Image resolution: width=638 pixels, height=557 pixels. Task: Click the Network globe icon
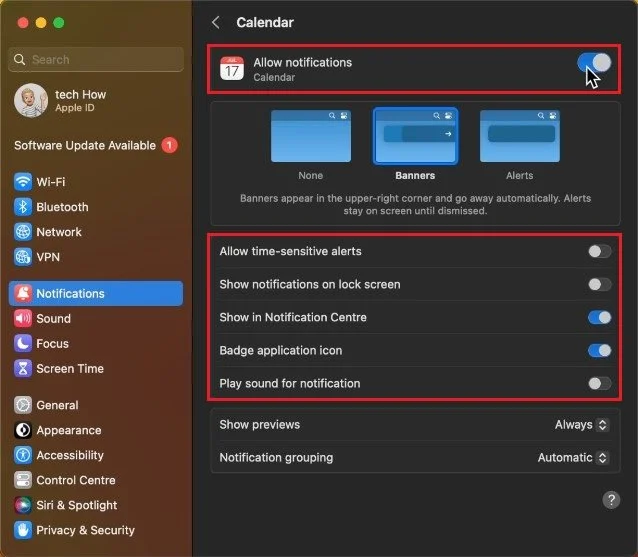[x=23, y=232]
